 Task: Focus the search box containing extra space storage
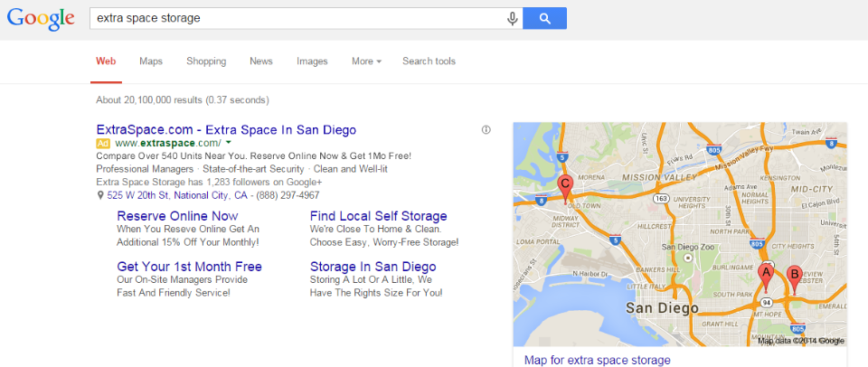point(297,18)
